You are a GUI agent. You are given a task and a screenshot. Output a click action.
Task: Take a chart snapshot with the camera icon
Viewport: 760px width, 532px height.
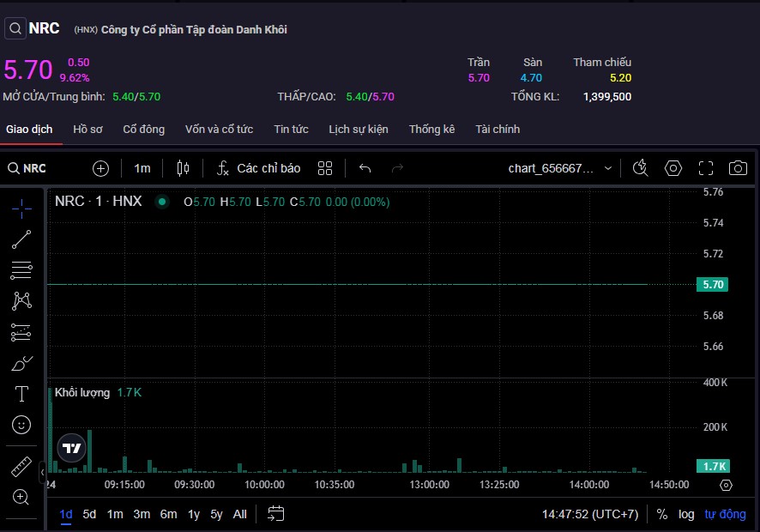[x=737, y=168]
